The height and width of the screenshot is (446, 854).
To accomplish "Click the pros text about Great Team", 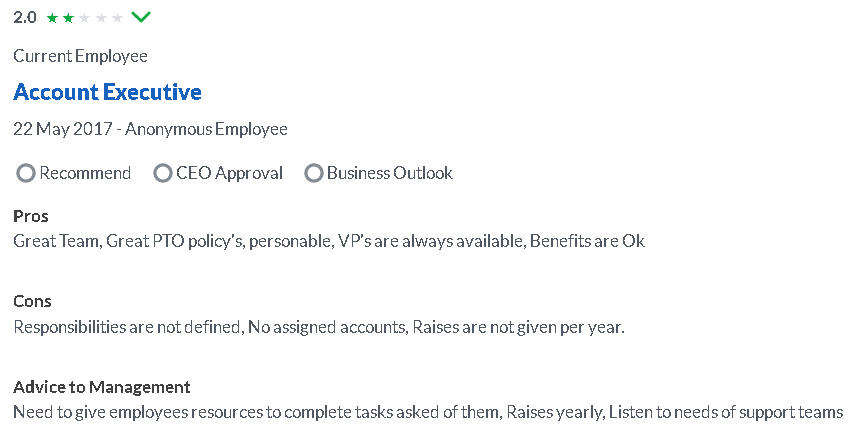I will click(x=329, y=241).
